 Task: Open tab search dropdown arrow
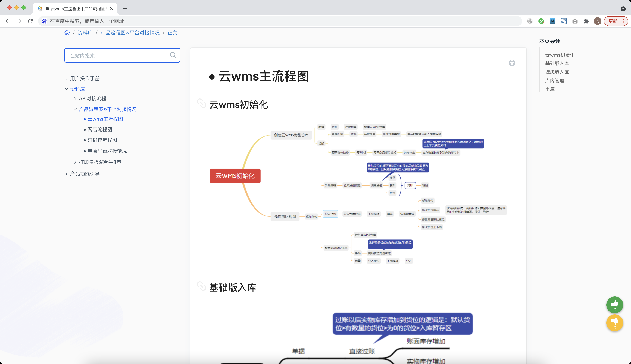pos(623,9)
